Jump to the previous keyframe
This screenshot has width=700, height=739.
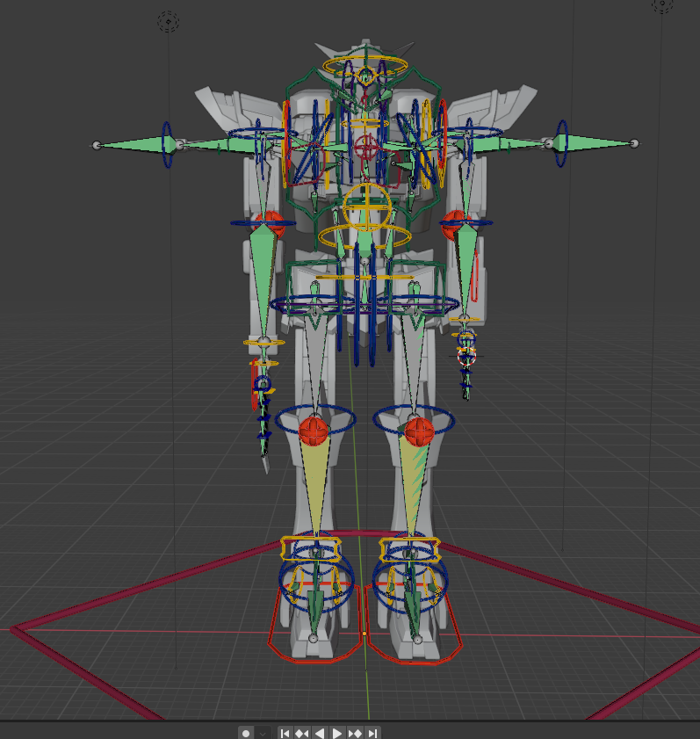pyautogui.click(x=302, y=734)
